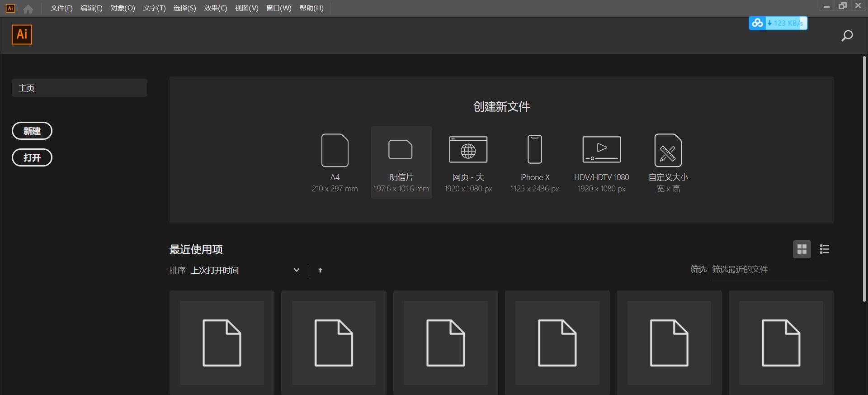The width and height of the screenshot is (868, 395).
Task: Open the 效果(C) menu
Action: [216, 8]
